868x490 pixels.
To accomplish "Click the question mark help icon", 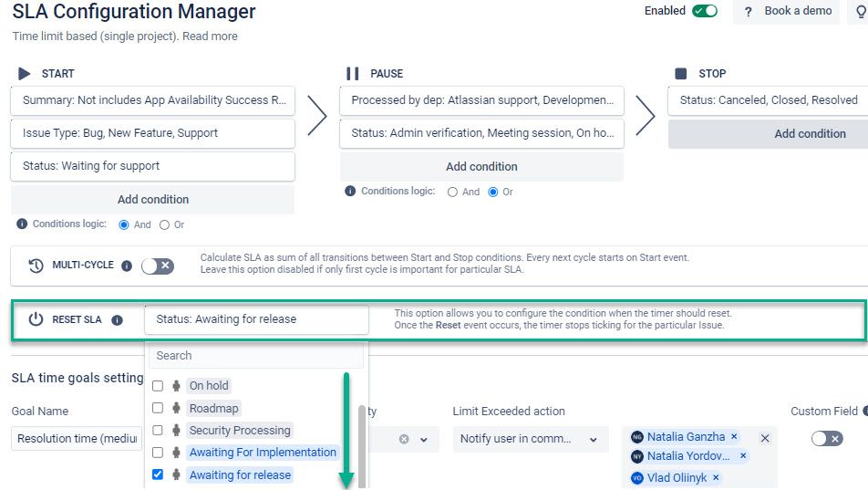I will click(x=748, y=12).
